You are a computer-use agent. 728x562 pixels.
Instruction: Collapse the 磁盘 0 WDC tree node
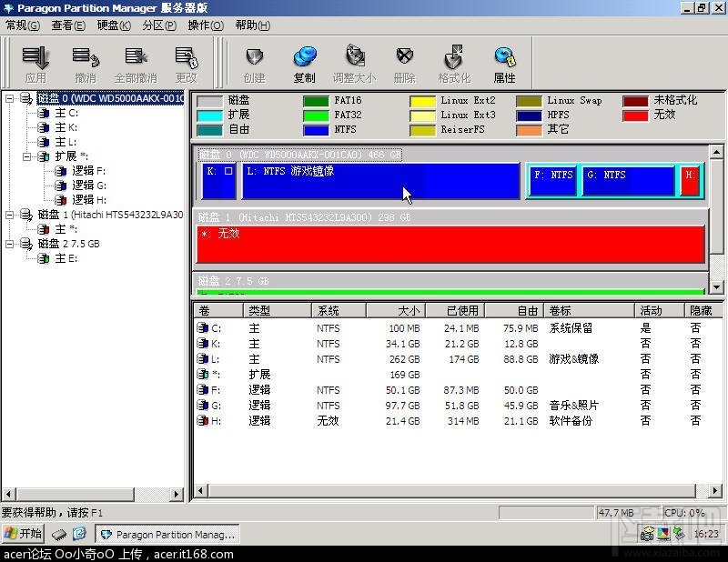pyautogui.click(x=11, y=99)
